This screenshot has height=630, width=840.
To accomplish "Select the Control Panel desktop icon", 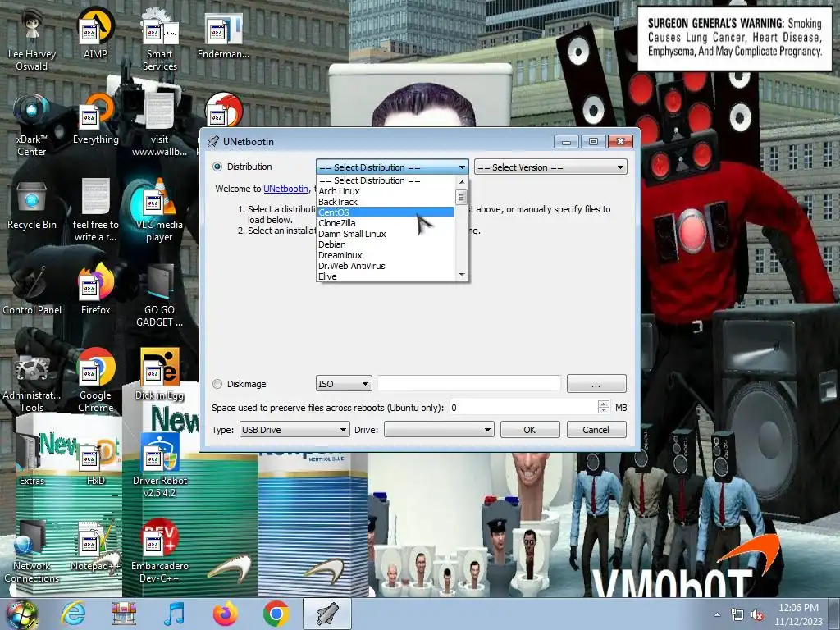I will (32, 290).
